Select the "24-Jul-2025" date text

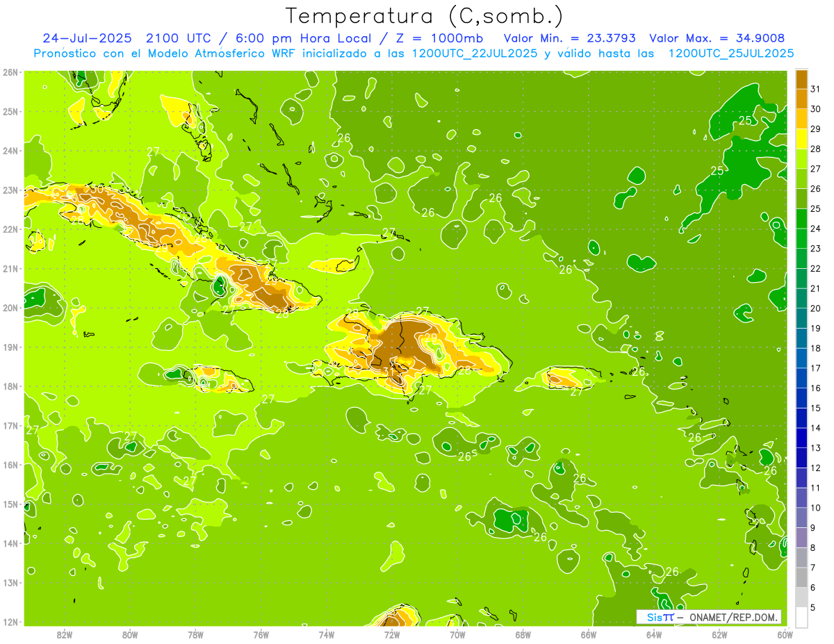[86, 38]
